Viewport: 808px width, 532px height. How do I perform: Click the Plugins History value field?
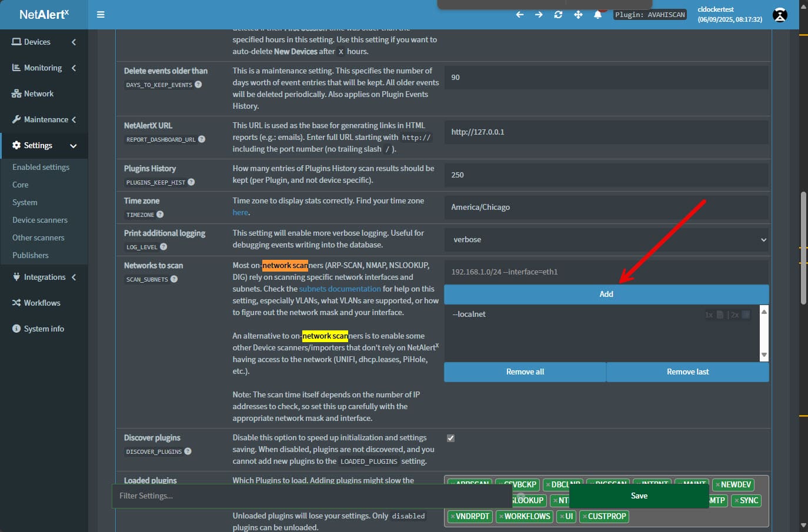(606, 175)
